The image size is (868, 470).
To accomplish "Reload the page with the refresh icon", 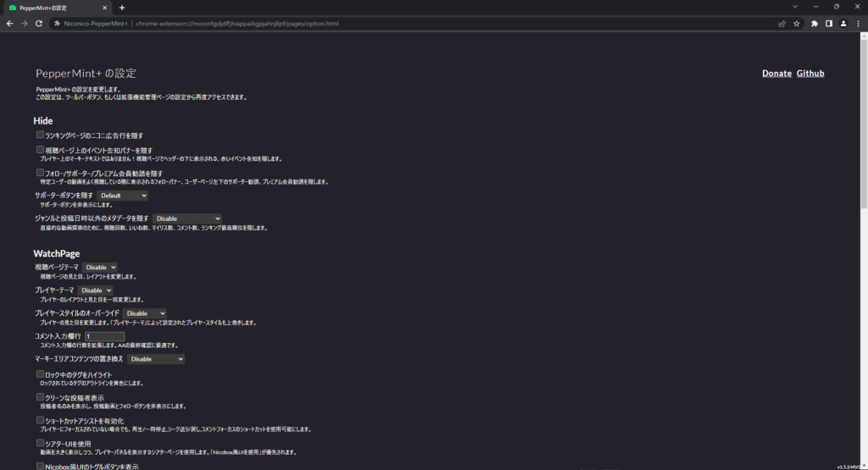I will (x=39, y=24).
